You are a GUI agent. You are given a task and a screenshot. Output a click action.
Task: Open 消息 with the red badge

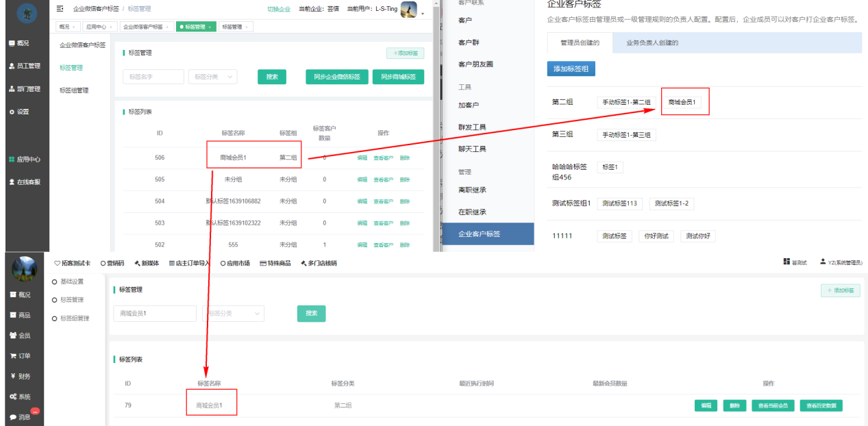[23, 416]
